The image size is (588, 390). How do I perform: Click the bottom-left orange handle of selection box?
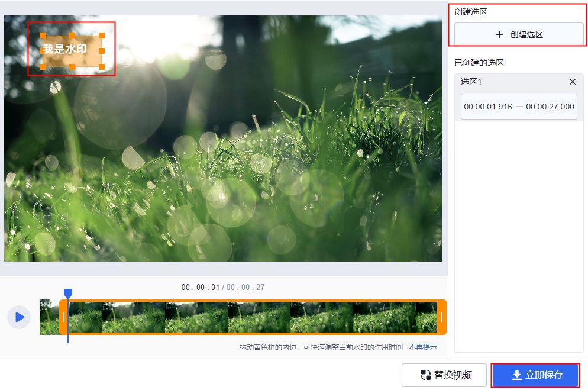[43, 67]
